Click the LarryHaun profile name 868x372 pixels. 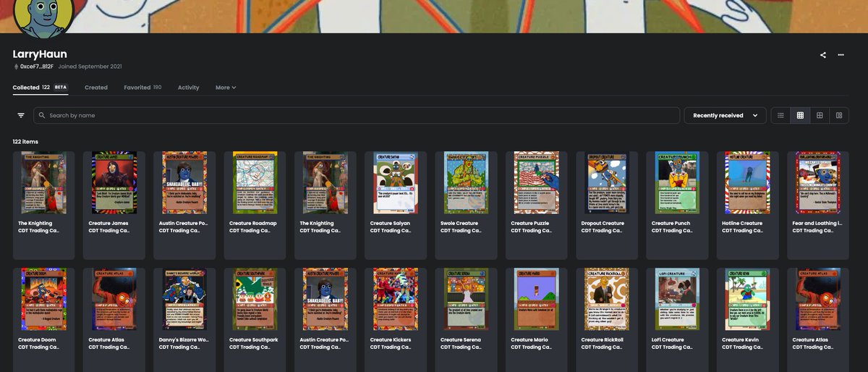click(x=40, y=54)
